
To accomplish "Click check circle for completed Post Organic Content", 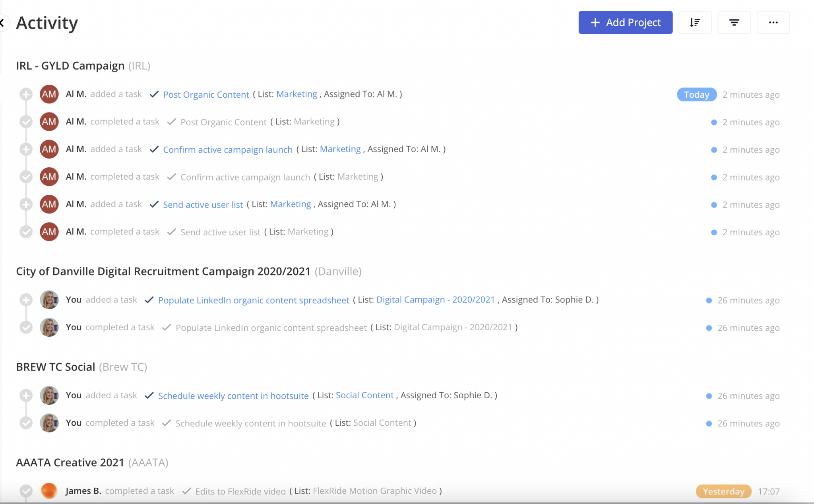I will (x=26, y=122).
